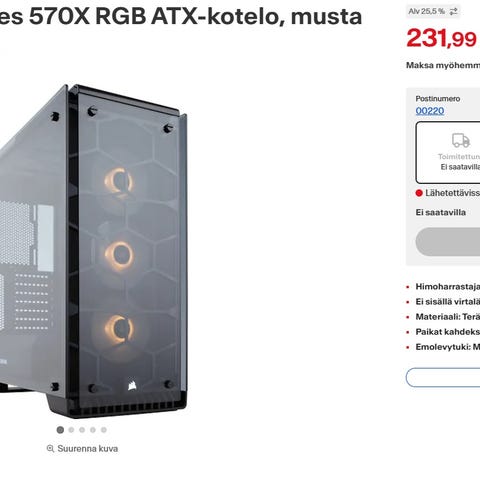The height and width of the screenshot is (480, 480).
Task: Click the red Lähetettävissä status dot
Action: (419, 193)
